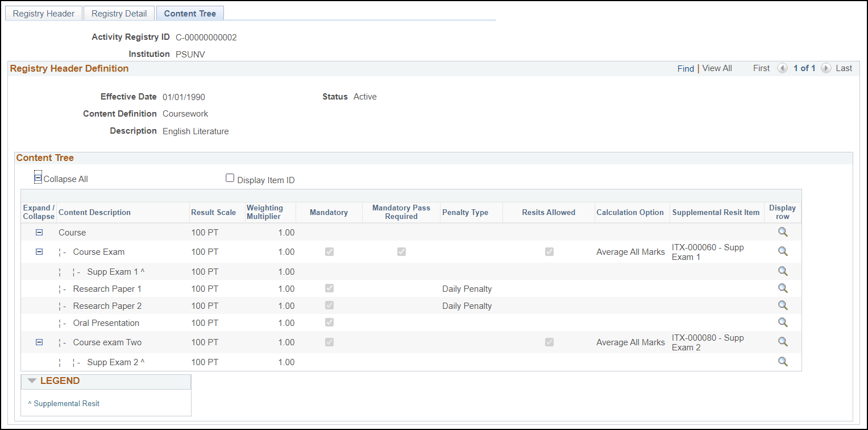Open display row magnifier for Course
868x430 pixels.
pos(783,232)
